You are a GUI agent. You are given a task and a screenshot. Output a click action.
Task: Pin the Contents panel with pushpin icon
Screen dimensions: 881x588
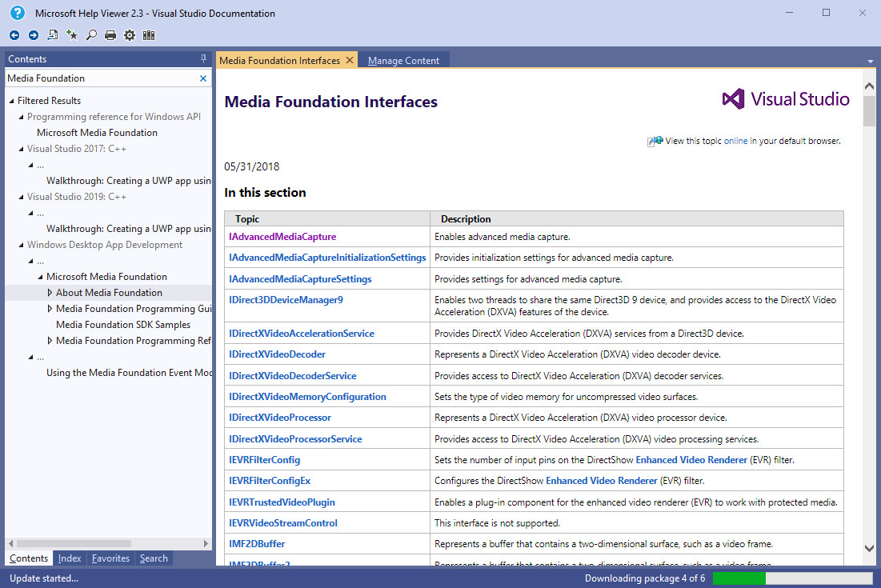coord(202,59)
